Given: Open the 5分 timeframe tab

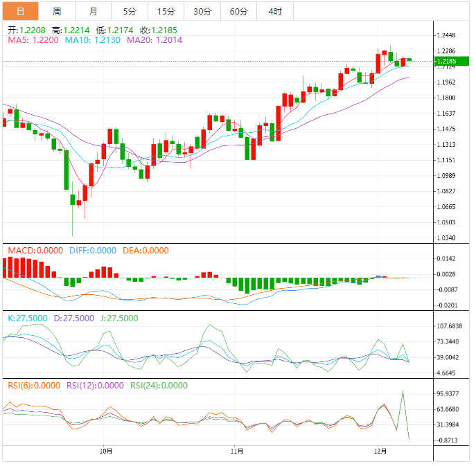Looking at the screenshot, I should tap(130, 11).
